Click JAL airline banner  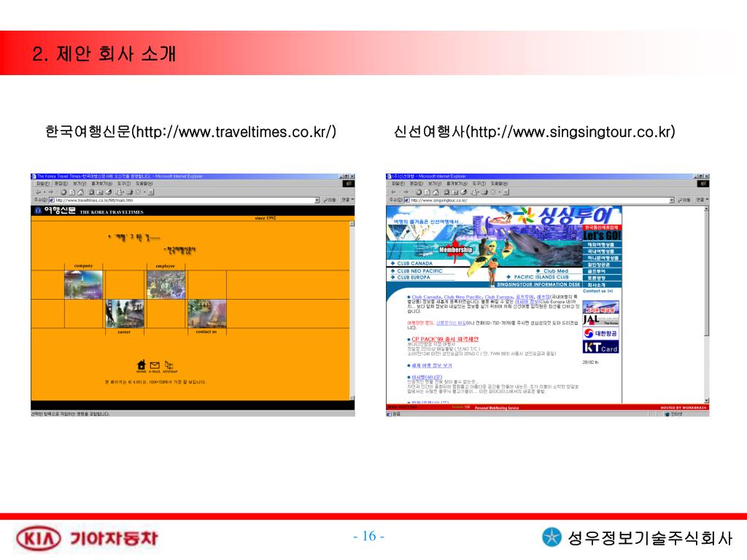click(x=601, y=321)
